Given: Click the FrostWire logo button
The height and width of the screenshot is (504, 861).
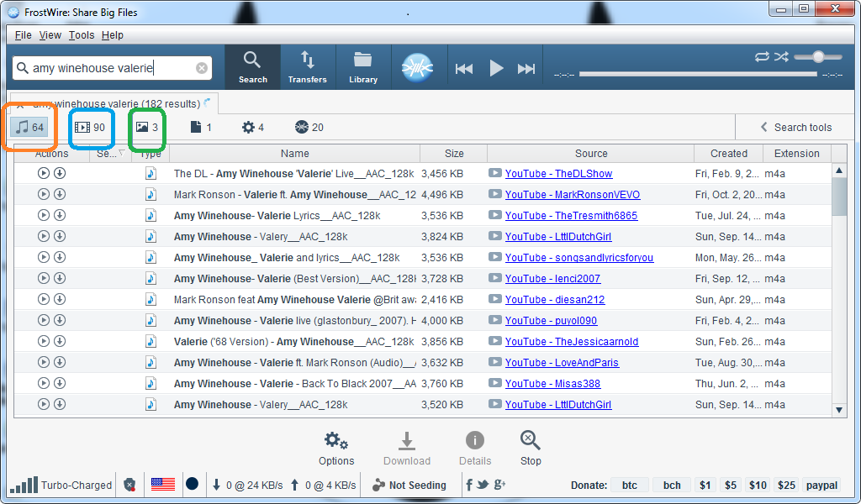Looking at the screenshot, I should click(417, 67).
